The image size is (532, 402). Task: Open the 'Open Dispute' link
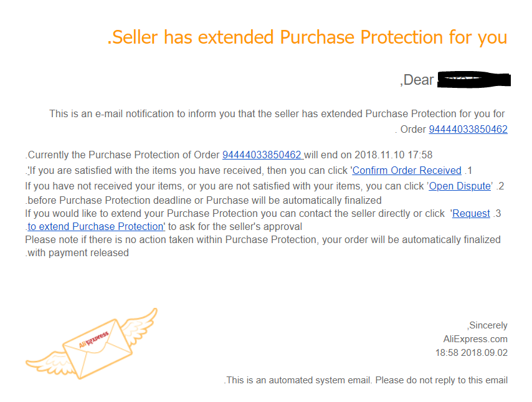460,186
